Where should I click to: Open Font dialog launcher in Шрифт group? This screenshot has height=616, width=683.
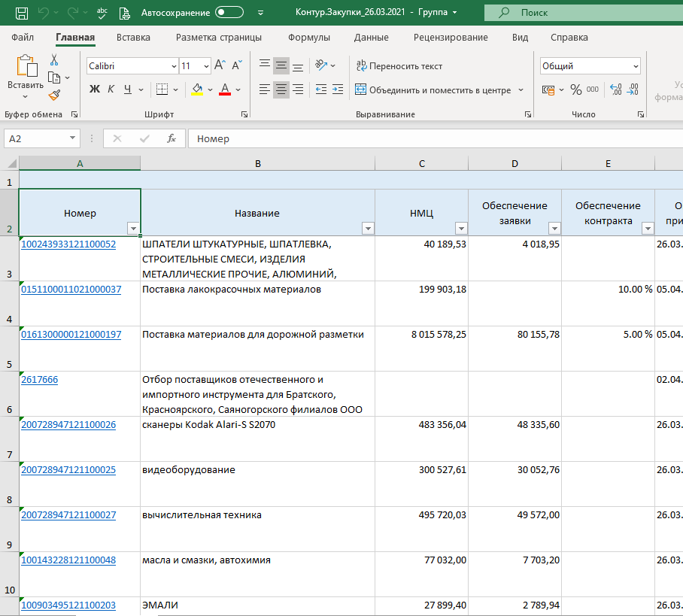pos(244,114)
